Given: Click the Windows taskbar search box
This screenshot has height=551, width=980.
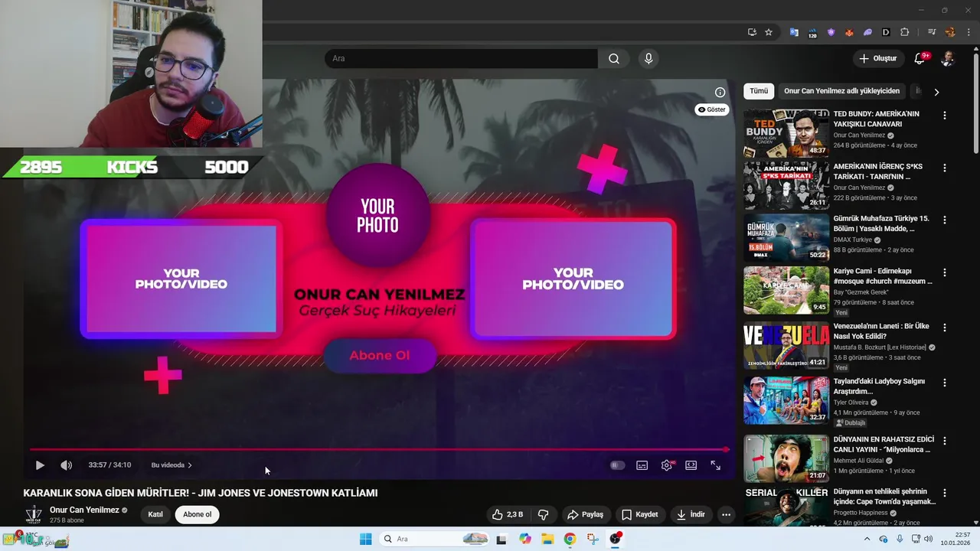Looking at the screenshot, I should click(434, 539).
